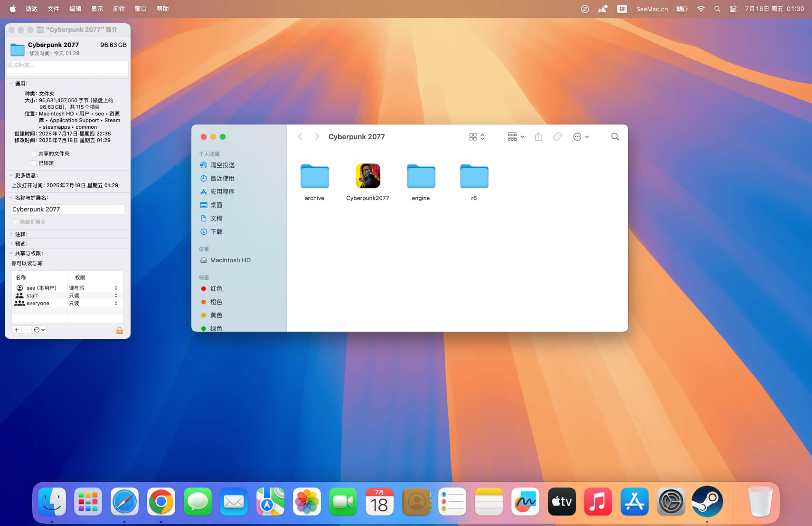Open the archive folder

point(314,176)
